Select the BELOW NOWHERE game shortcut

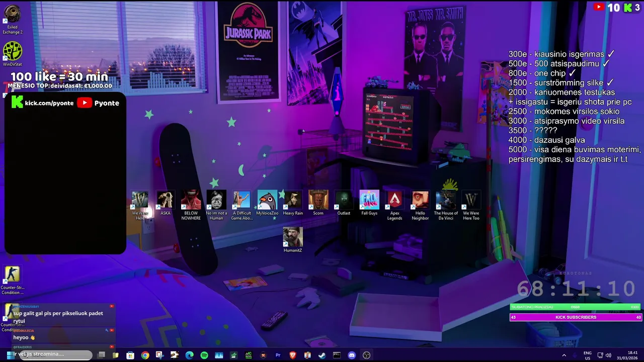pyautogui.click(x=191, y=205)
